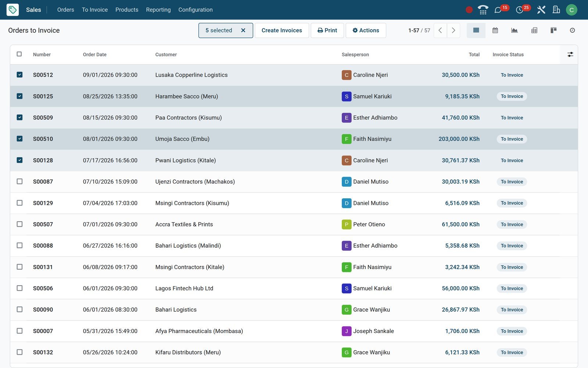The height and width of the screenshot is (368, 588).
Task: Sort by the Salesperson column header
Action: tap(355, 54)
